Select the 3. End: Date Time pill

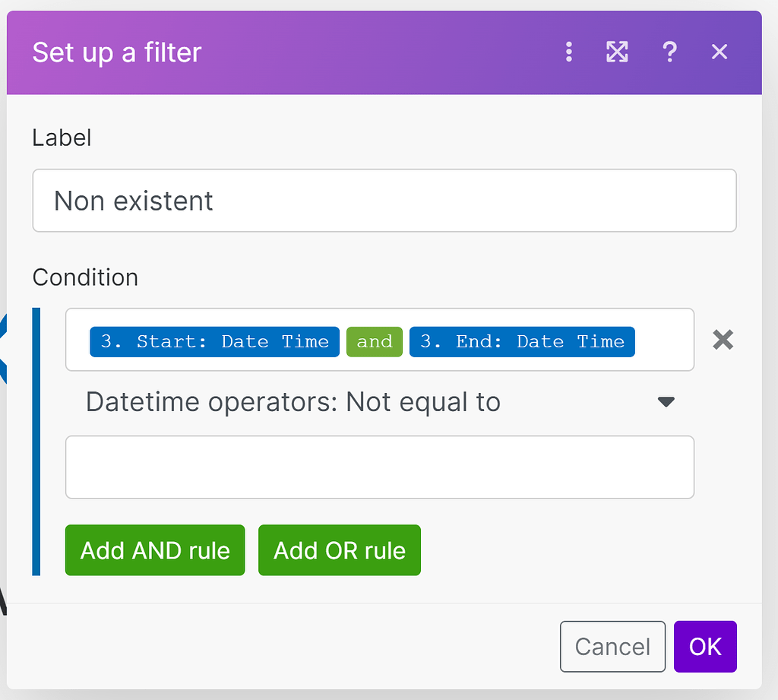522,341
